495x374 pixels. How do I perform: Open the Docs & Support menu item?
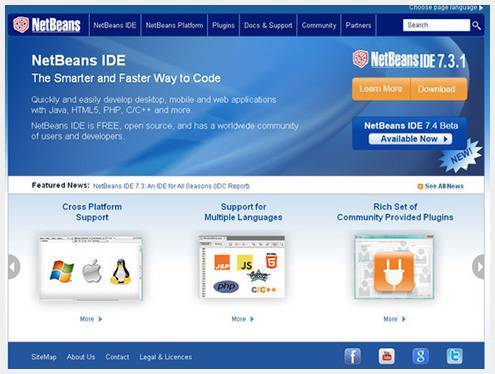coord(268,25)
